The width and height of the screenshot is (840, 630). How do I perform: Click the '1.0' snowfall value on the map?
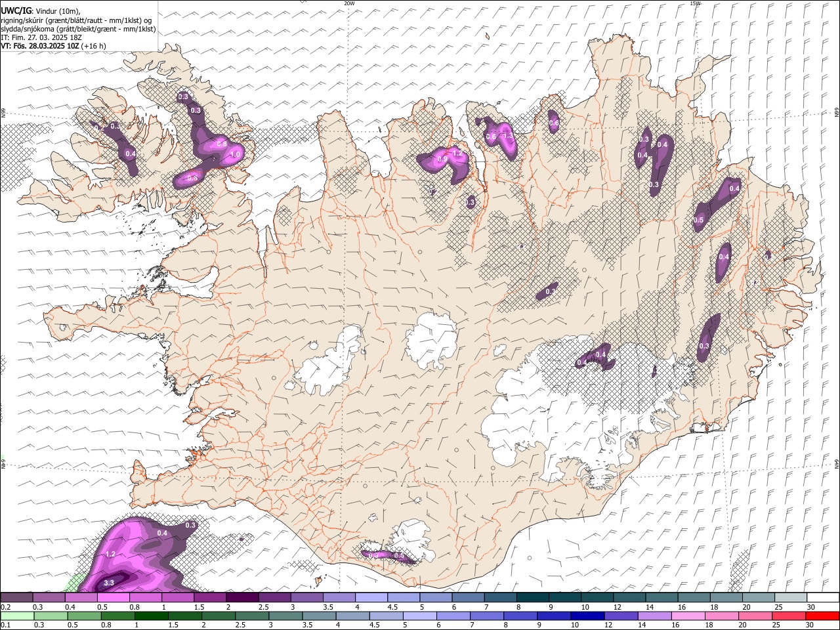point(235,155)
